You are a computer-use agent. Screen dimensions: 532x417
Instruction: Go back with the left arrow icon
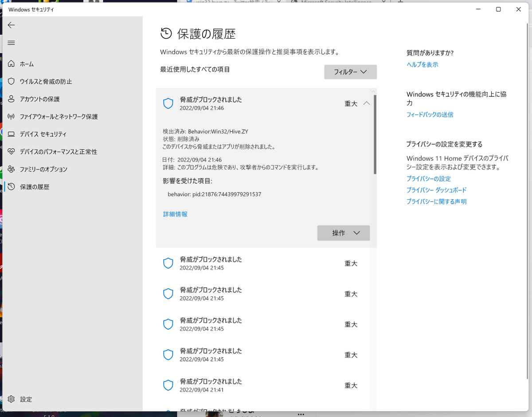tap(12, 25)
